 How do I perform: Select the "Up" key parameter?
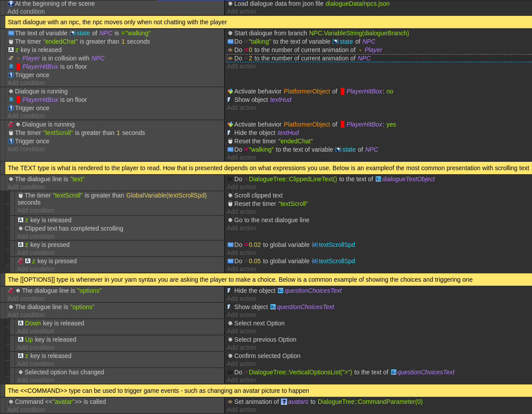pyautogui.click(x=29, y=339)
